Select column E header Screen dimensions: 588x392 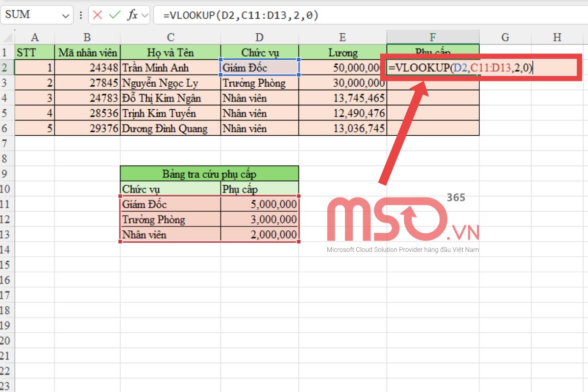[x=343, y=37]
